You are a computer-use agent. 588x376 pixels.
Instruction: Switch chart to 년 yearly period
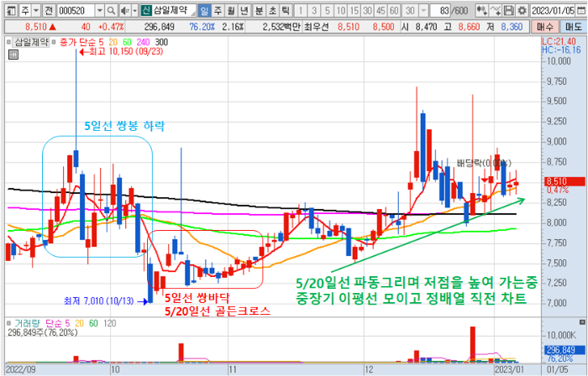click(x=244, y=10)
